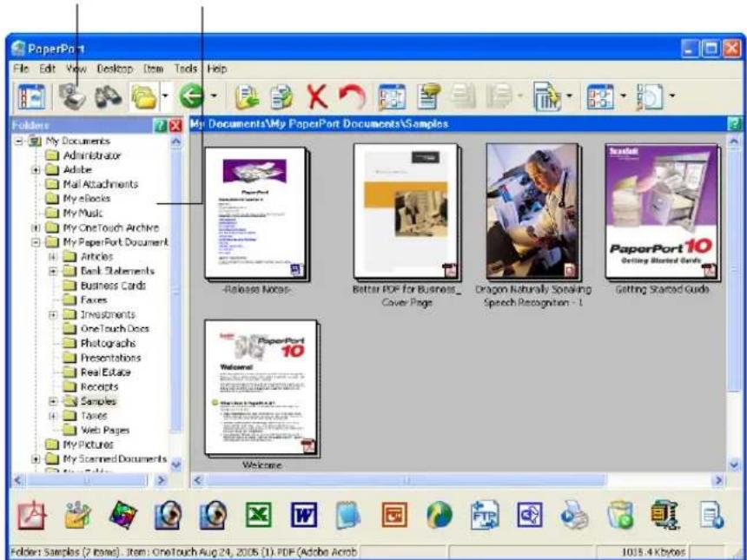747x560 pixels.
Task: Click the columns-with-arrow toolbar icon
Action: pos(546,96)
